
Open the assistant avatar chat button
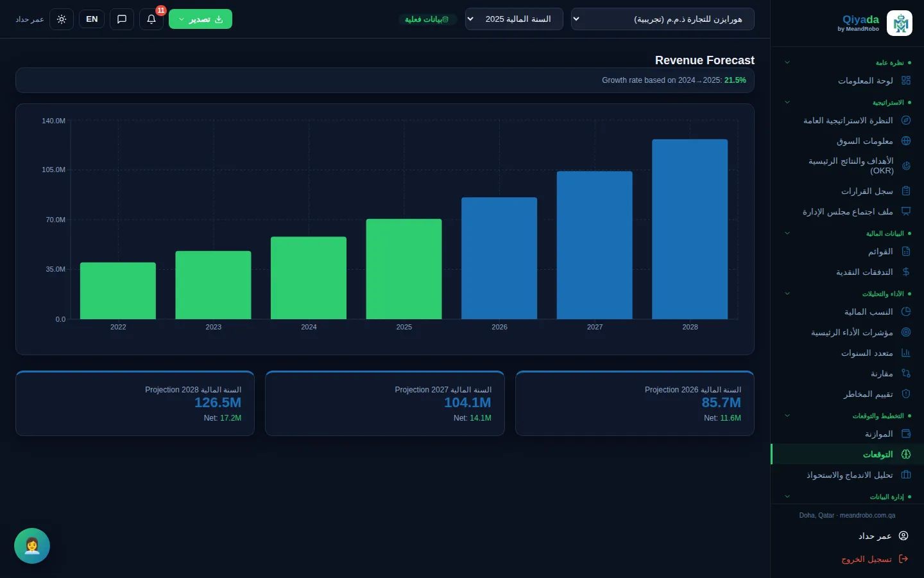[32, 546]
